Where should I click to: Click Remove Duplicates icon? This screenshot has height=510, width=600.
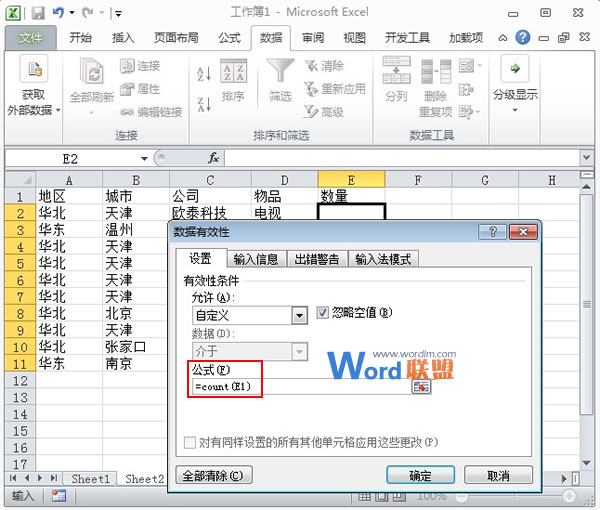coord(436,72)
